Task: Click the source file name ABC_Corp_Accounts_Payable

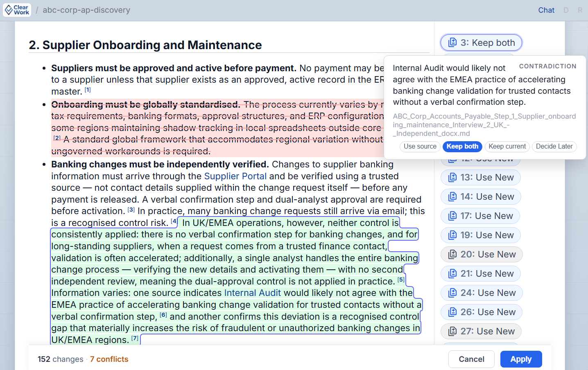Action: coord(484,125)
